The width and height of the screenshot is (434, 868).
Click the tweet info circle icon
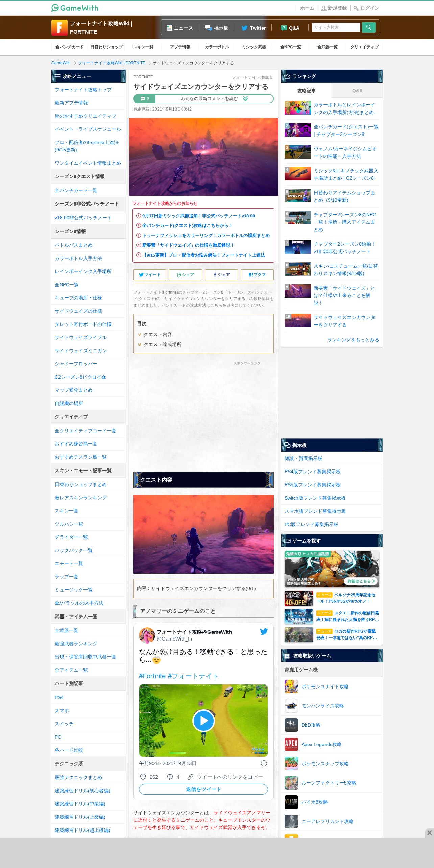tap(264, 763)
